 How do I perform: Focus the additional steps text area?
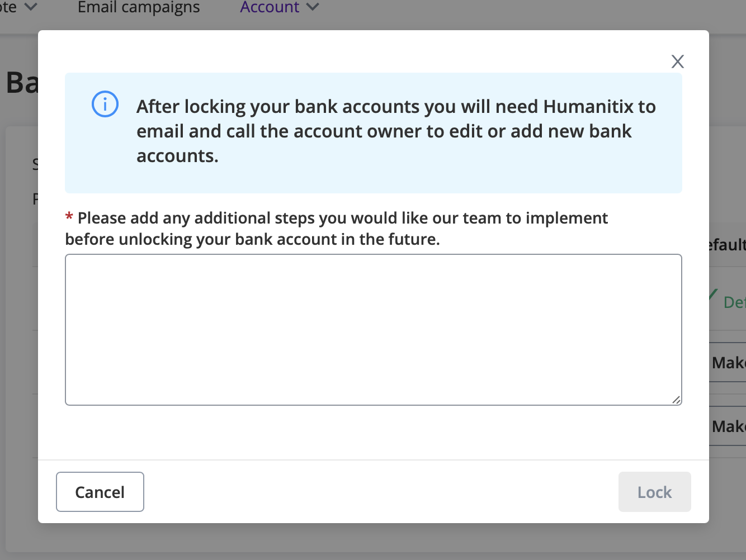coord(374,330)
